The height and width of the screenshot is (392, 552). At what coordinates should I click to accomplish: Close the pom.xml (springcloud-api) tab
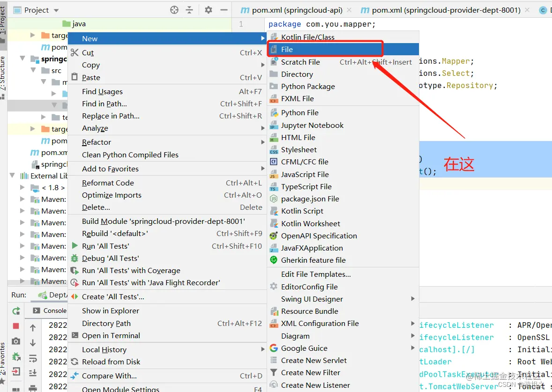[349, 10]
